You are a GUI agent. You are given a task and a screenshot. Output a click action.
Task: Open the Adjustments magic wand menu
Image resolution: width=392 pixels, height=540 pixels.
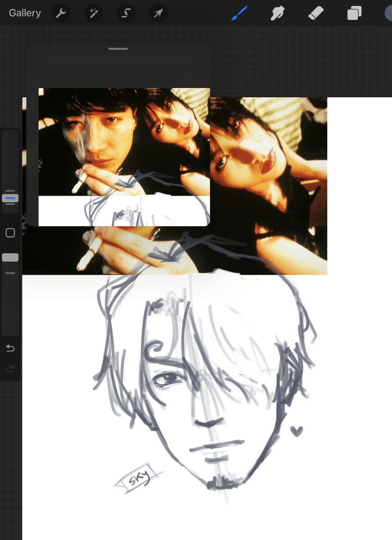tap(94, 13)
